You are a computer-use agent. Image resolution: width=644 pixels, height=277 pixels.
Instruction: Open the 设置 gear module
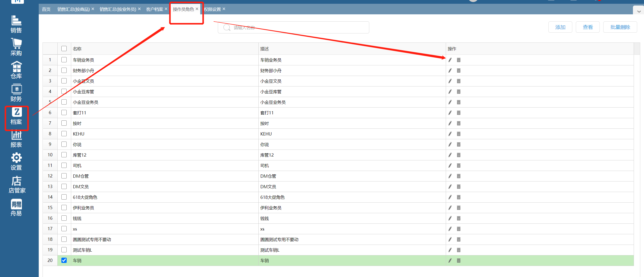pos(16,162)
